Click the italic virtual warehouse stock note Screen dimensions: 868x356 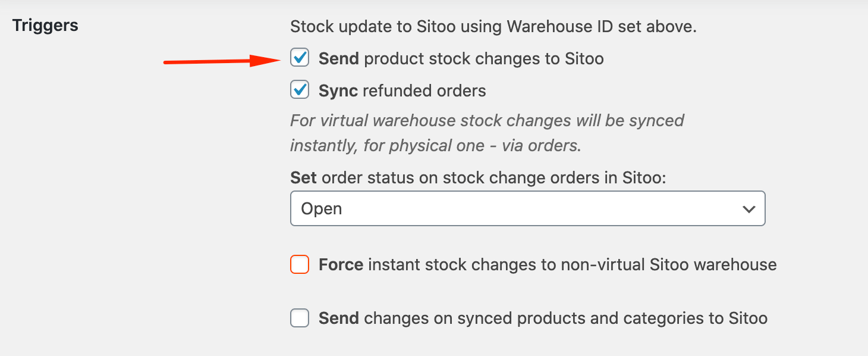487,121
